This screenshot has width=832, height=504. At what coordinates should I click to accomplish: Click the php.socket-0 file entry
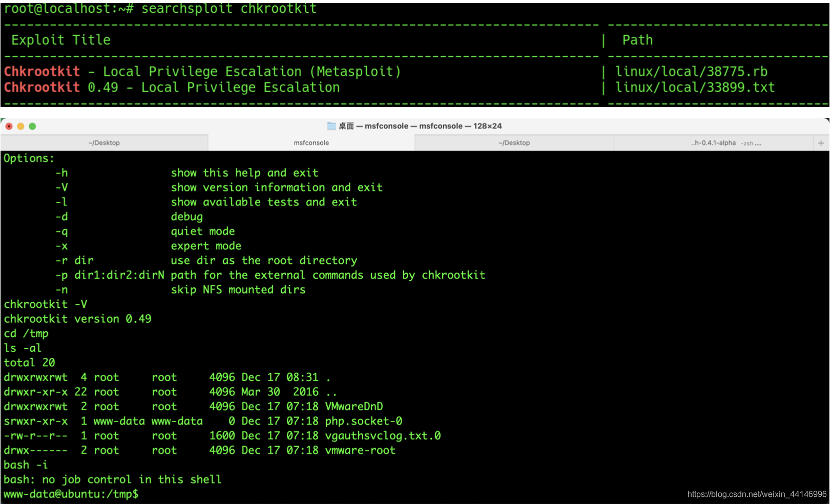click(x=364, y=421)
